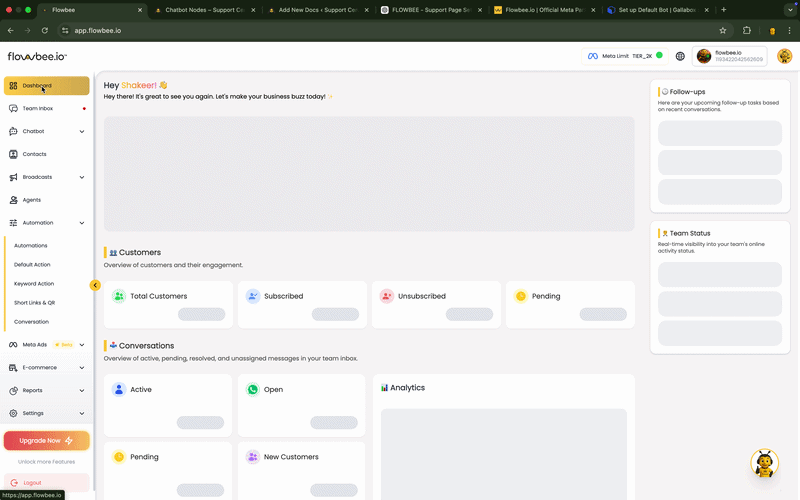Collapse sidebar with yellow arrow button
Screen dimensions: 800x500
[95, 285]
